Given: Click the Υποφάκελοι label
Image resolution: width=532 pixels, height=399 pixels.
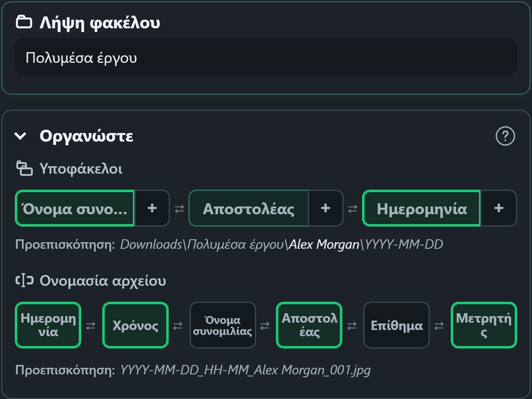Looking at the screenshot, I should (81, 169).
